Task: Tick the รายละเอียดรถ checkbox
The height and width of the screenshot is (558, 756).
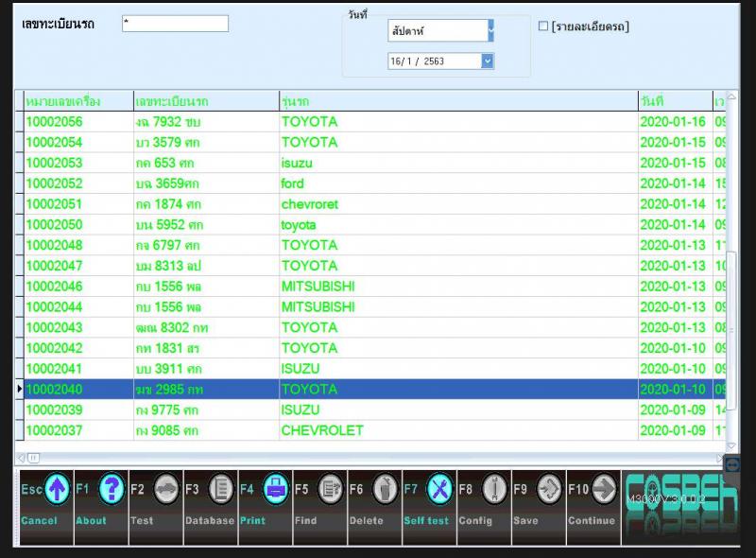Action: (542, 26)
